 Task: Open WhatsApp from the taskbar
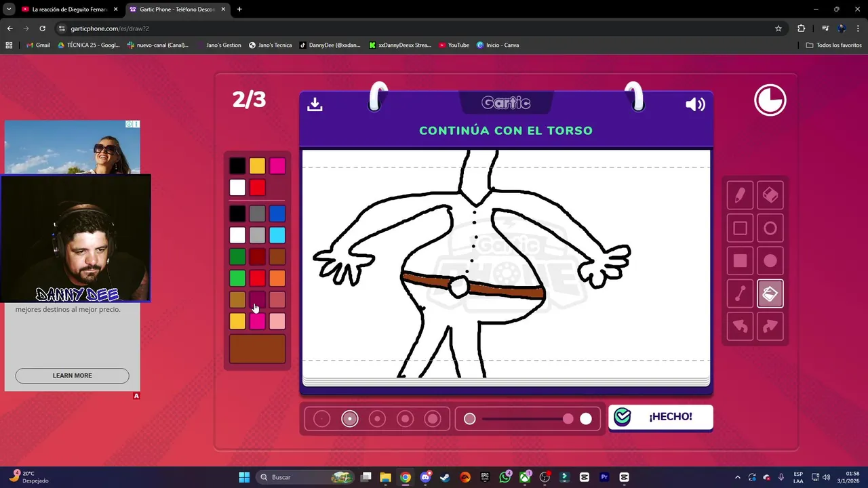505,477
